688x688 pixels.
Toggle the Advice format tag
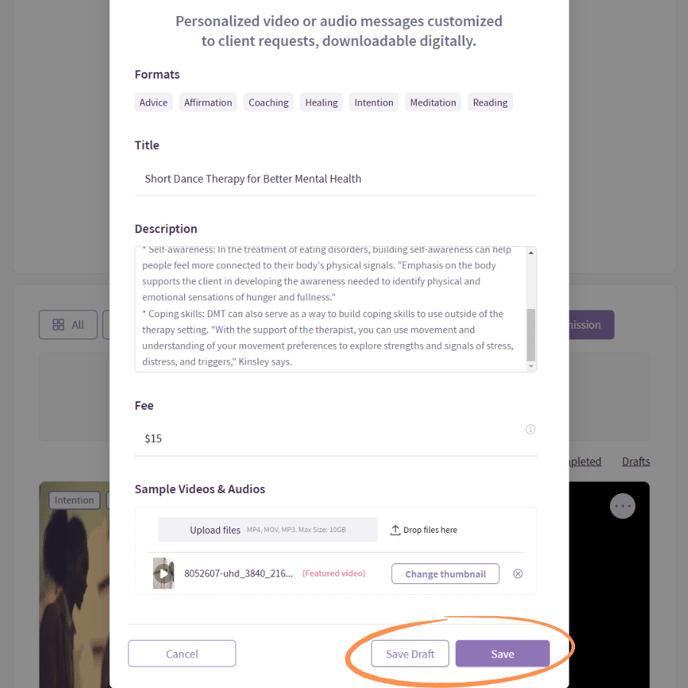(154, 102)
